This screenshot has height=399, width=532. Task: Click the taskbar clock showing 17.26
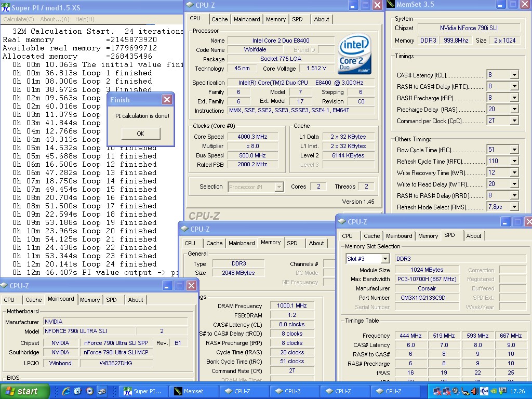click(x=517, y=392)
